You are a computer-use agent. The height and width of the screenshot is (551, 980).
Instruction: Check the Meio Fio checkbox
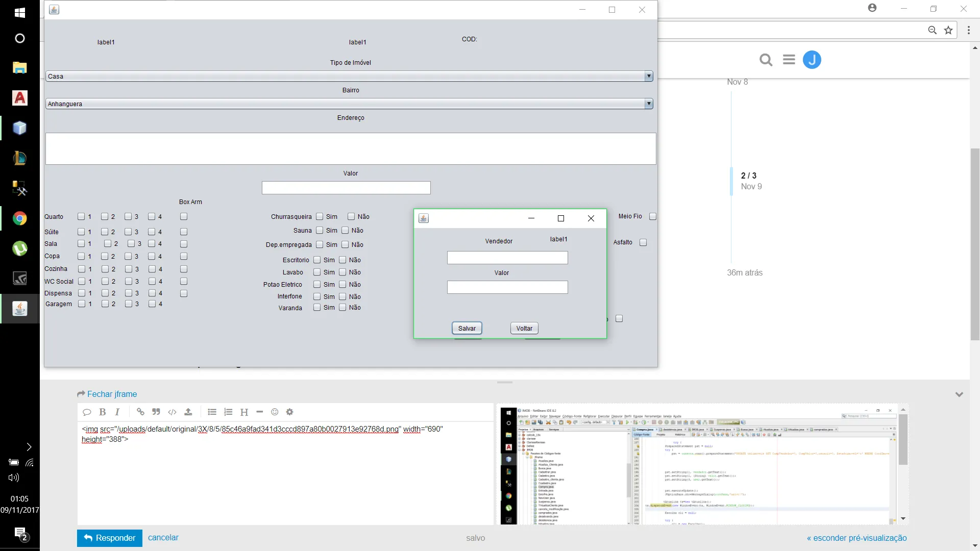[652, 216]
